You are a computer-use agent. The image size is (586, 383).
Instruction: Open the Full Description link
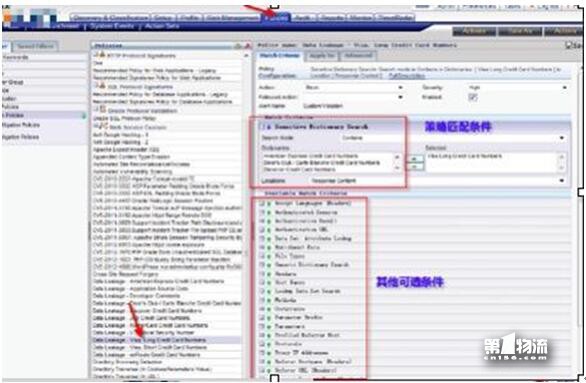point(407,75)
